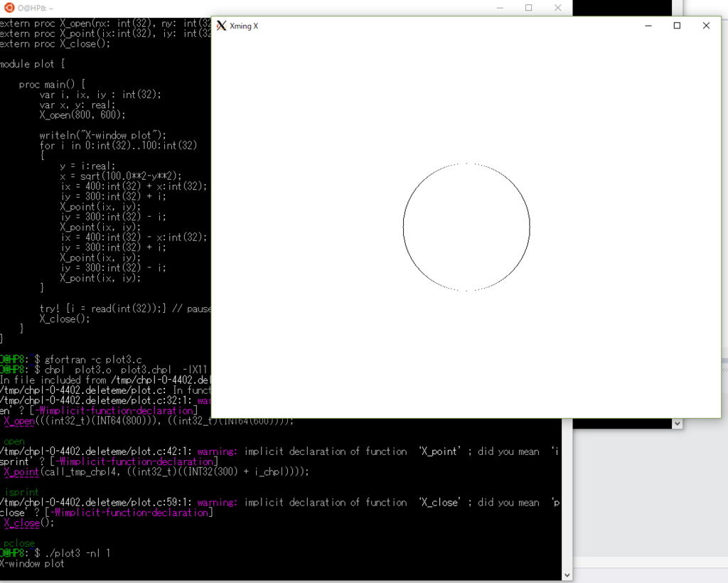
Task: Click the minimize icon of the Xming window
Action: (648, 25)
